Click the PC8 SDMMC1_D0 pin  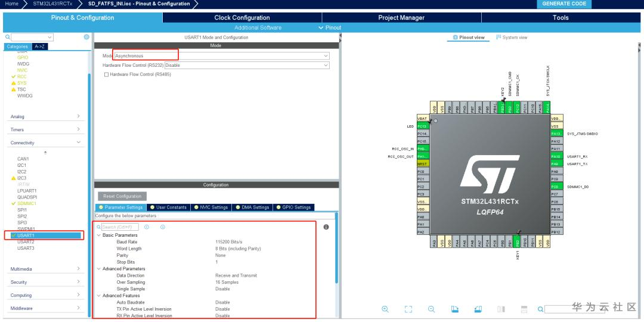[x=556, y=187]
